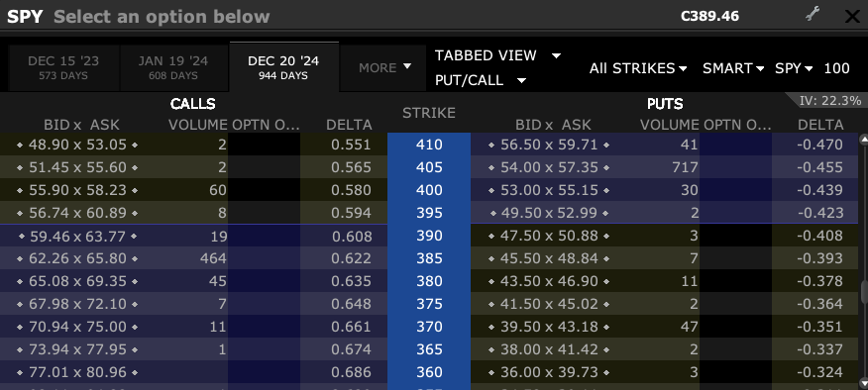Image resolution: width=868 pixels, height=390 pixels.
Task: Click the scrollbar down arrow
Action: point(864,382)
